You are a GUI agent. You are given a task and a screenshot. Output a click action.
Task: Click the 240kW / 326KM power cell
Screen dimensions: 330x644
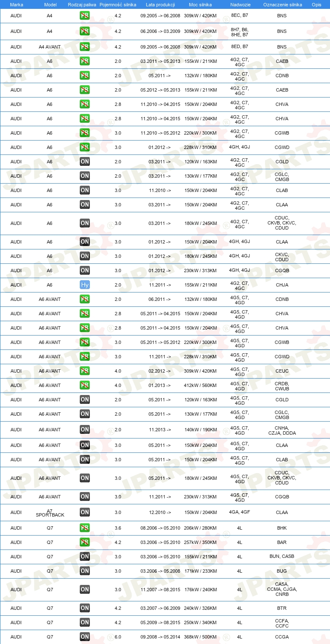tap(200, 608)
